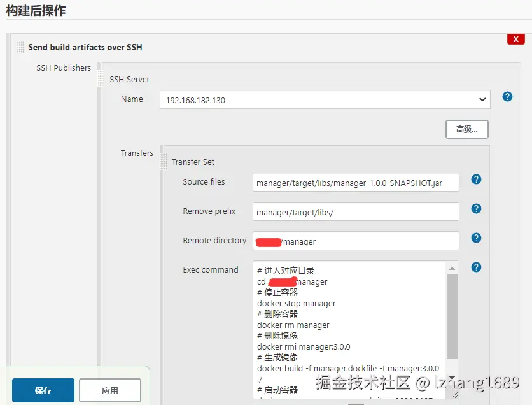Focus the Remove prefix input field
Viewport: 532px width, 405px height.
(x=355, y=211)
